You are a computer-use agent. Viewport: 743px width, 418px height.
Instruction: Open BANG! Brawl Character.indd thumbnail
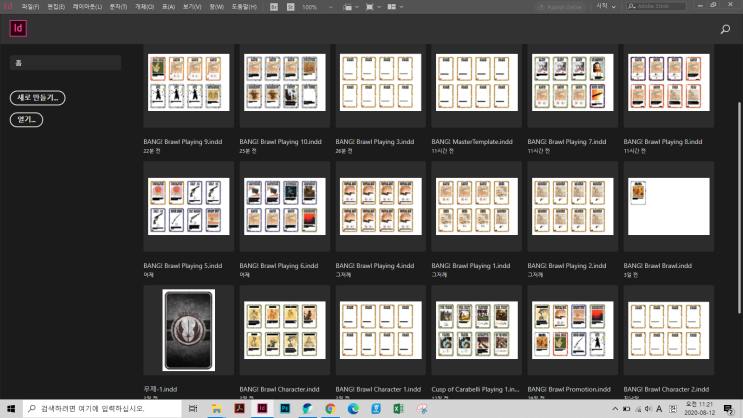coord(285,330)
